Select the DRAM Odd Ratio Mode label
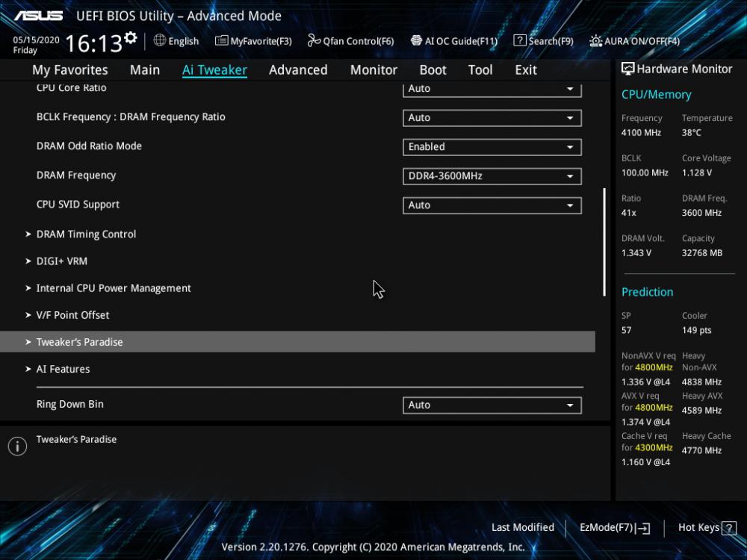The width and height of the screenshot is (747, 560). point(89,146)
